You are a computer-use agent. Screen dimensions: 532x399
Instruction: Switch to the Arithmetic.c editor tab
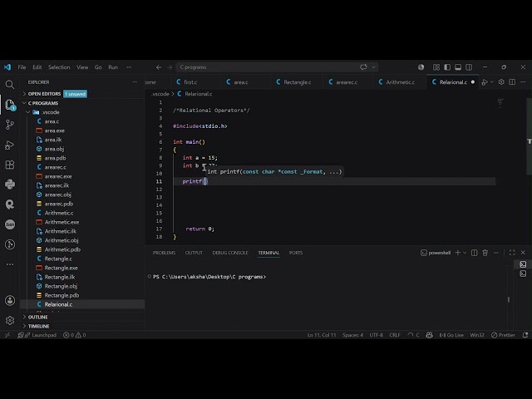click(400, 82)
